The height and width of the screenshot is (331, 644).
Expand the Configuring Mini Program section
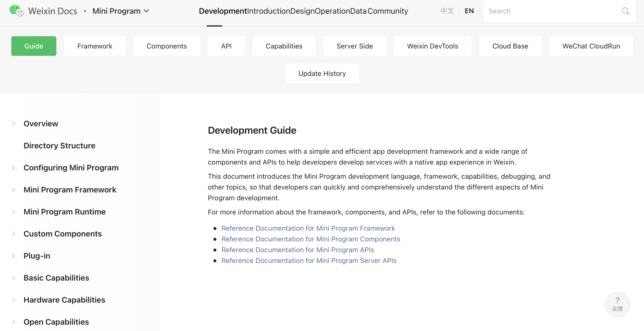pyautogui.click(x=13, y=168)
